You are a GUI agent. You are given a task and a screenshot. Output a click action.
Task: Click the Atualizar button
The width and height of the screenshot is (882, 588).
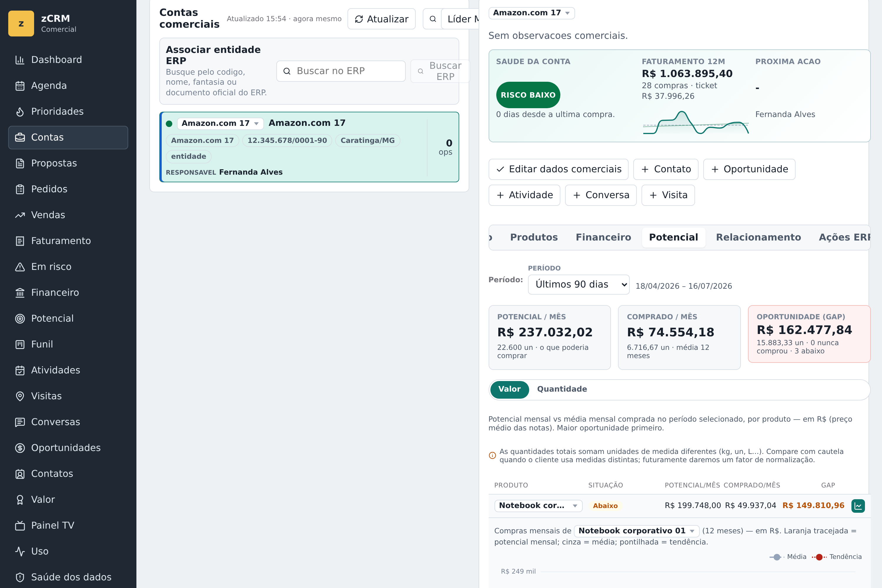[381, 19]
